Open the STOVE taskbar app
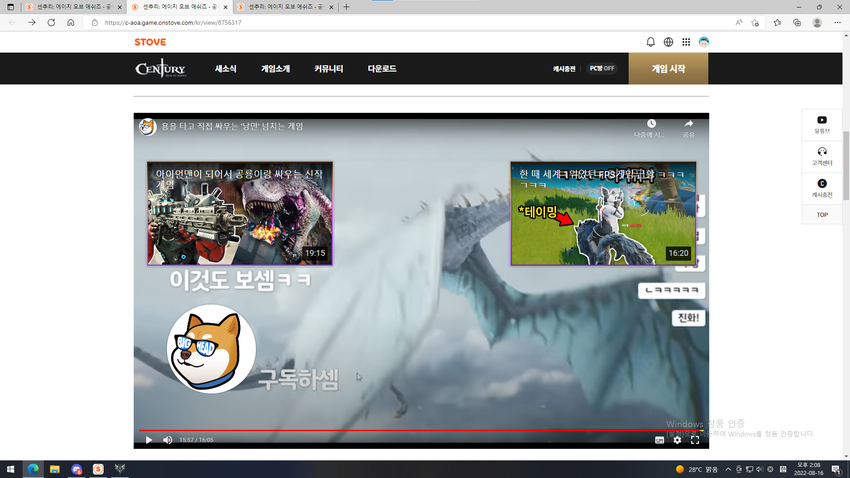 (x=98, y=469)
